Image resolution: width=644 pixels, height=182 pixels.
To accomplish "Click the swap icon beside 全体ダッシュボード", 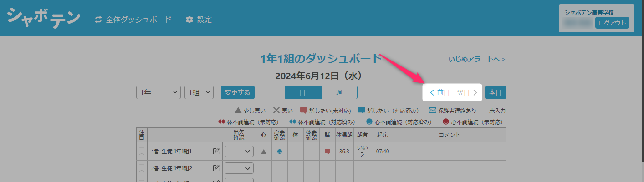I will [98, 20].
